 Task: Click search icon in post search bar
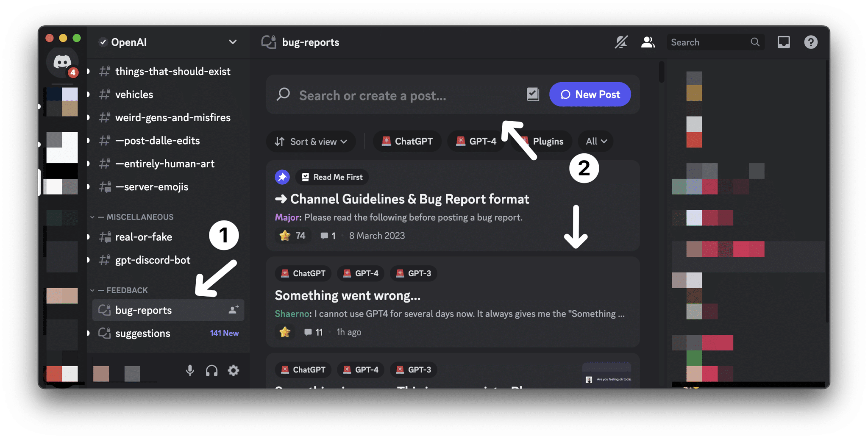283,94
